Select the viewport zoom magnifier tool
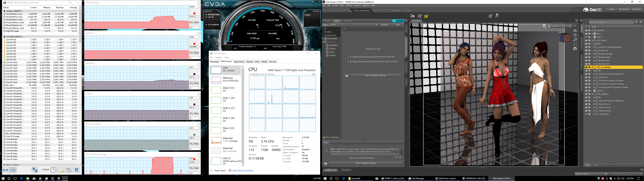Viewport: 644px width, 181px height. [x=575, y=40]
